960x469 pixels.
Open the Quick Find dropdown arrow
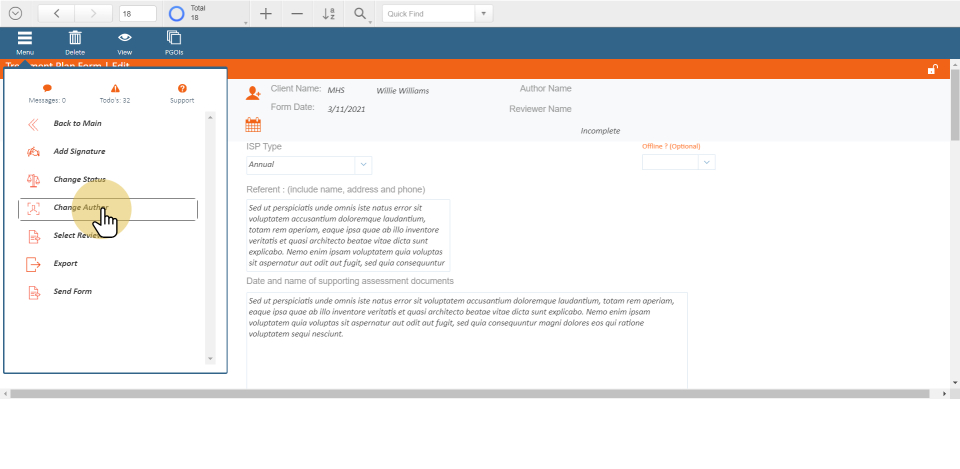pyautogui.click(x=484, y=14)
